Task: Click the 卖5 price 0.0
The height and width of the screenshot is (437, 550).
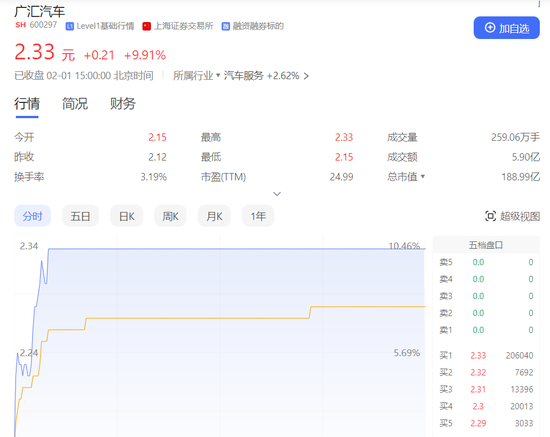Action: 478,262
